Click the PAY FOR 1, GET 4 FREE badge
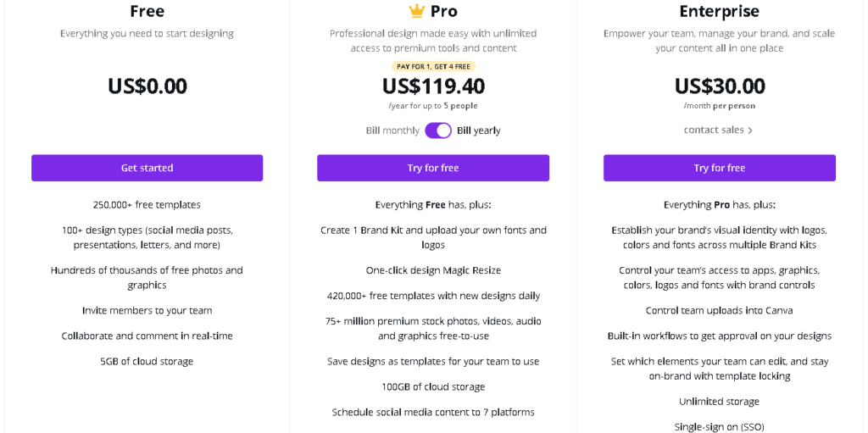The height and width of the screenshot is (433, 868). (x=433, y=66)
